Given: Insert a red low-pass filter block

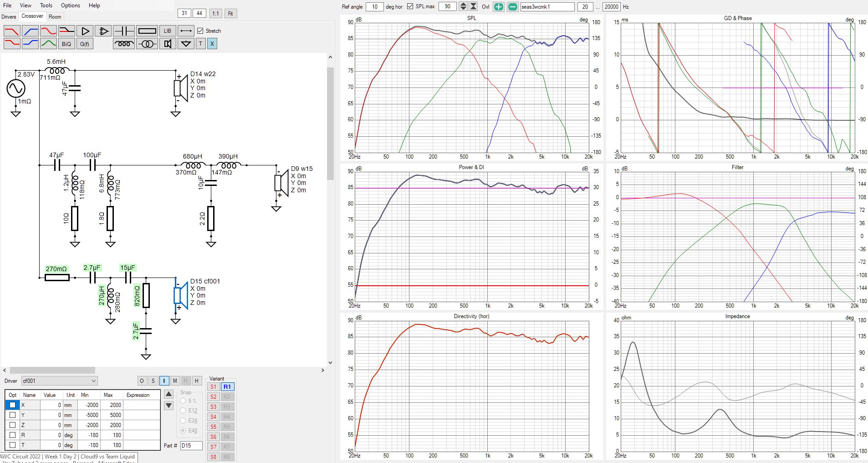Looking at the screenshot, I should (12, 31).
